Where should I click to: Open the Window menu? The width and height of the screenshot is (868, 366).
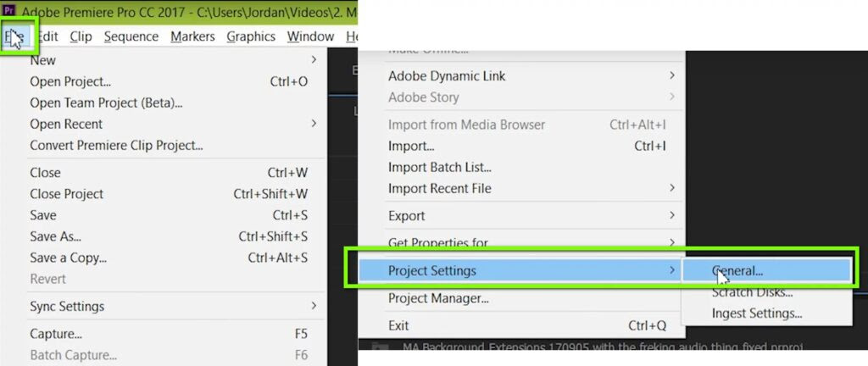310,36
